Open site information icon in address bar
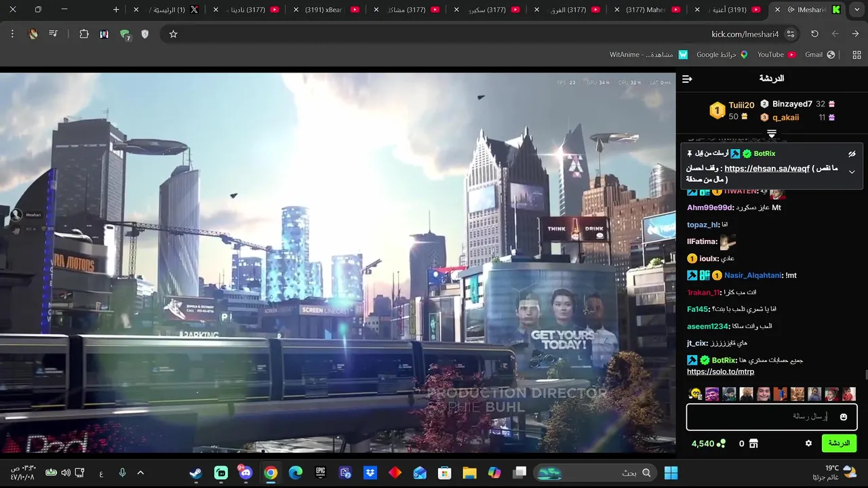 pos(791,34)
